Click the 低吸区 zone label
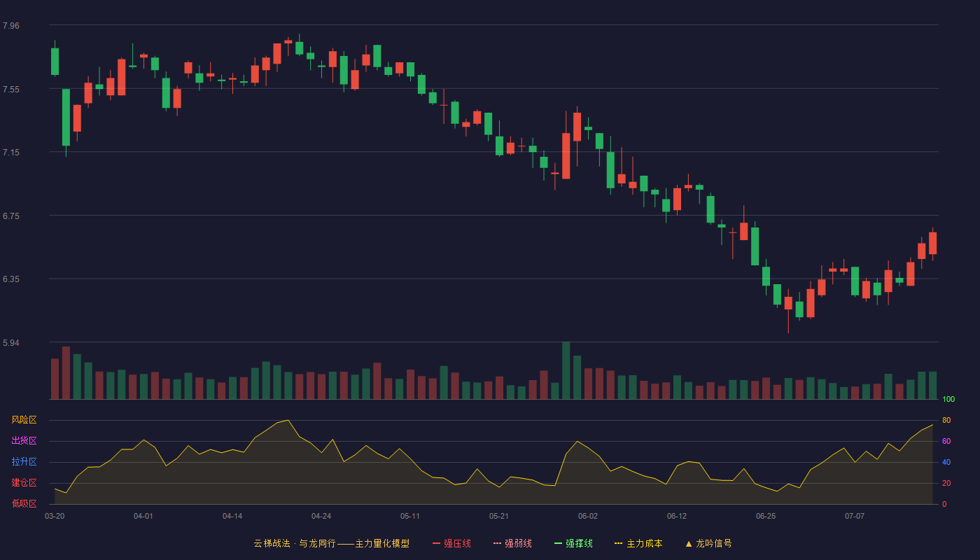Viewport: 980px width, 560px height. 24,503
